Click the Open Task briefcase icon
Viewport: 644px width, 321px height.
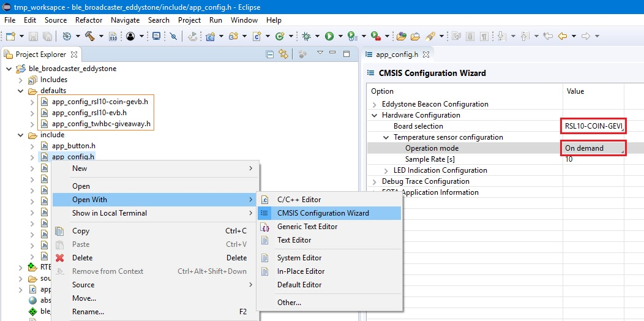[415, 36]
